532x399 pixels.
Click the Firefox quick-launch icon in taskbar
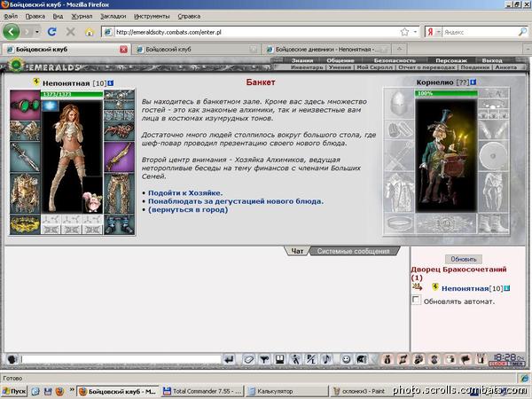[x=59, y=392]
